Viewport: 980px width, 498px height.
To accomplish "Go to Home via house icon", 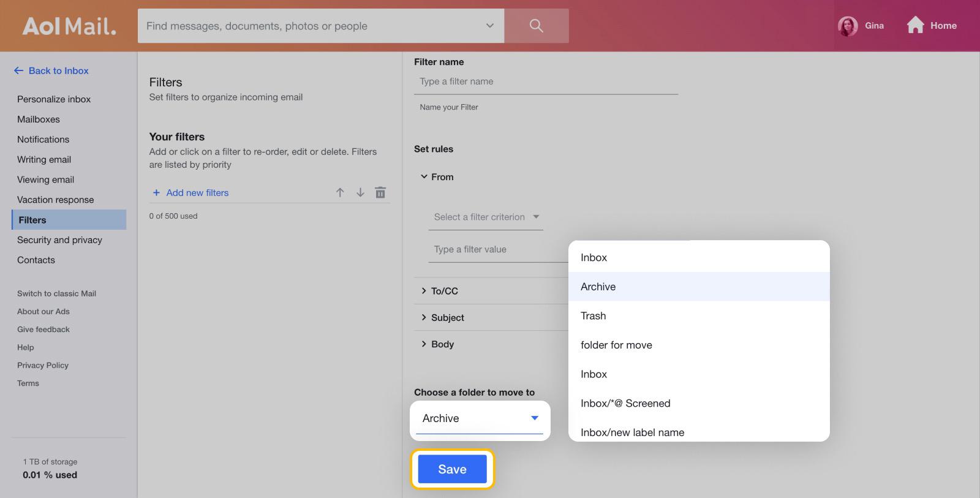I will (915, 25).
